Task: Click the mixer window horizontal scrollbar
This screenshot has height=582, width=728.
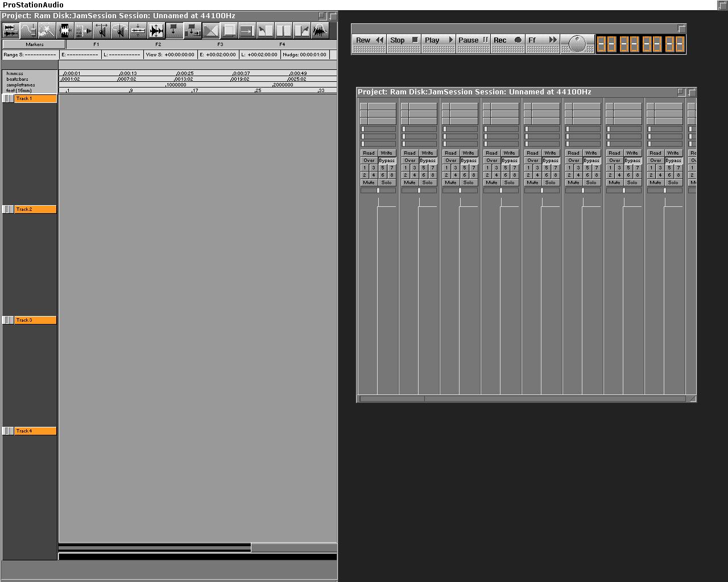Action: (523, 399)
